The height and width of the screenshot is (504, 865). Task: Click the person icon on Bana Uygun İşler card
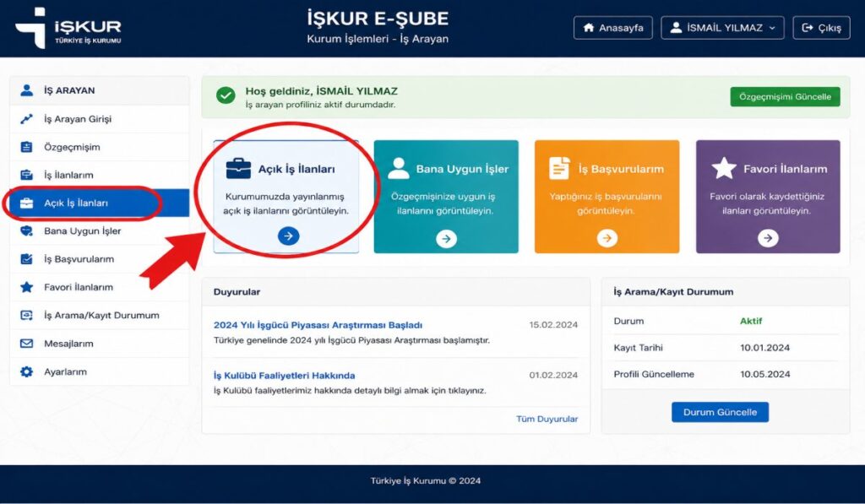click(399, 168)
